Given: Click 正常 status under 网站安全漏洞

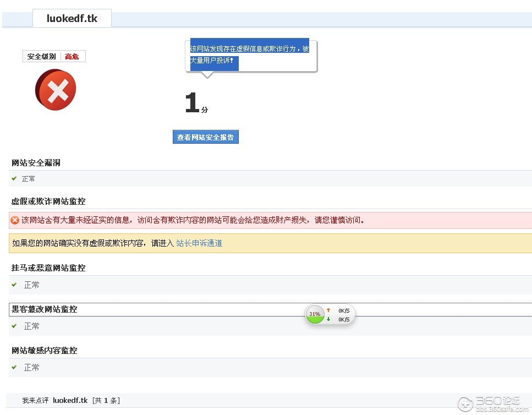Looking at the screenshot, I should (29, 179).
